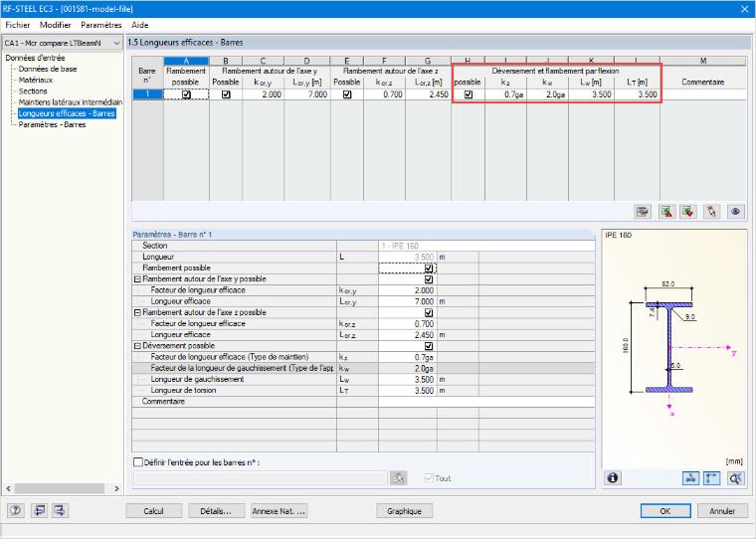This screenshot has width=756, height=539.
Task: Go to next input window icon
Action: [x=60, y=510]
